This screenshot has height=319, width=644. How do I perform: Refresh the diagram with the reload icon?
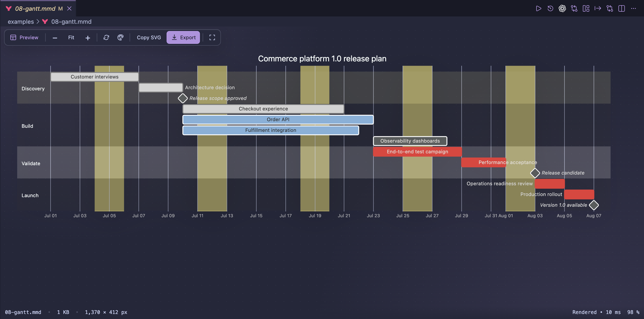[x=106, y=37]
